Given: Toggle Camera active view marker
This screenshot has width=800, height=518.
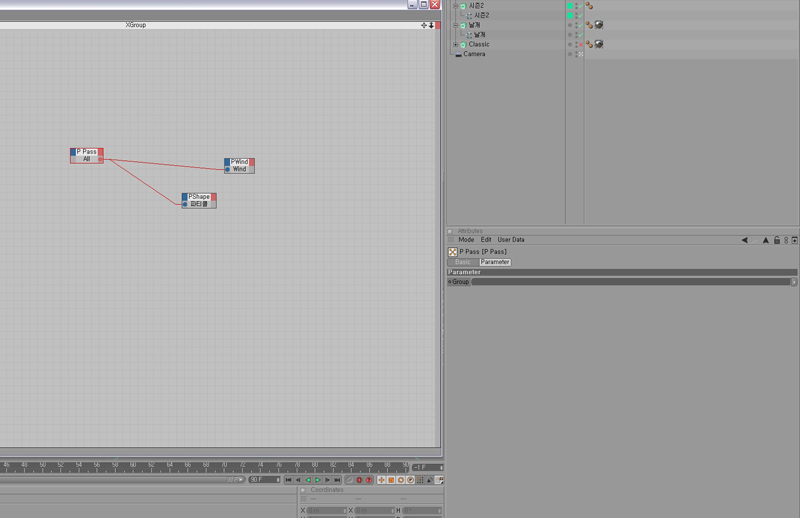Looking at the screenshot, I should [x=581, y=54].
